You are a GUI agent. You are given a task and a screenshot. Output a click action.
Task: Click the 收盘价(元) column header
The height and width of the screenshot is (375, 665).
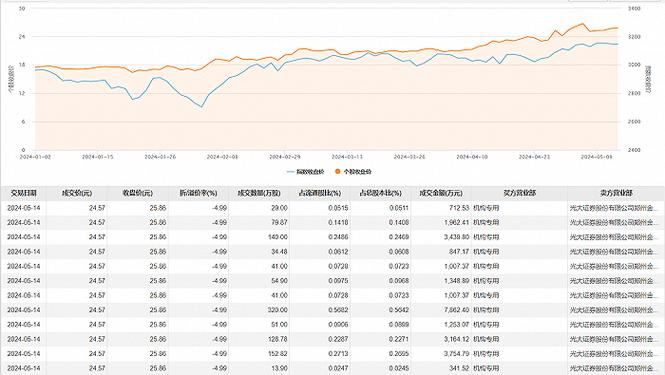coord(137,193)
